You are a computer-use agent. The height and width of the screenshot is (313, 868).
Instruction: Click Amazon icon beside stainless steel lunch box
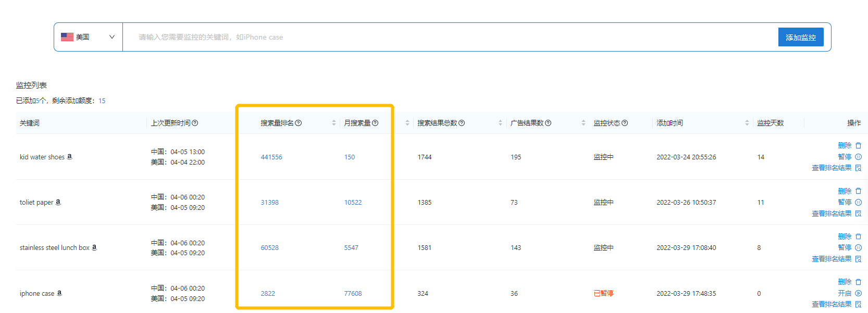coord(94,247)
